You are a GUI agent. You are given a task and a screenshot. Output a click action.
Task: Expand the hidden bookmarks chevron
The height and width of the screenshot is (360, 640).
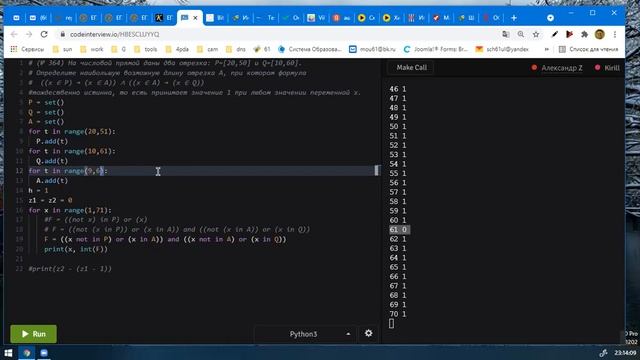pos(547,49)
